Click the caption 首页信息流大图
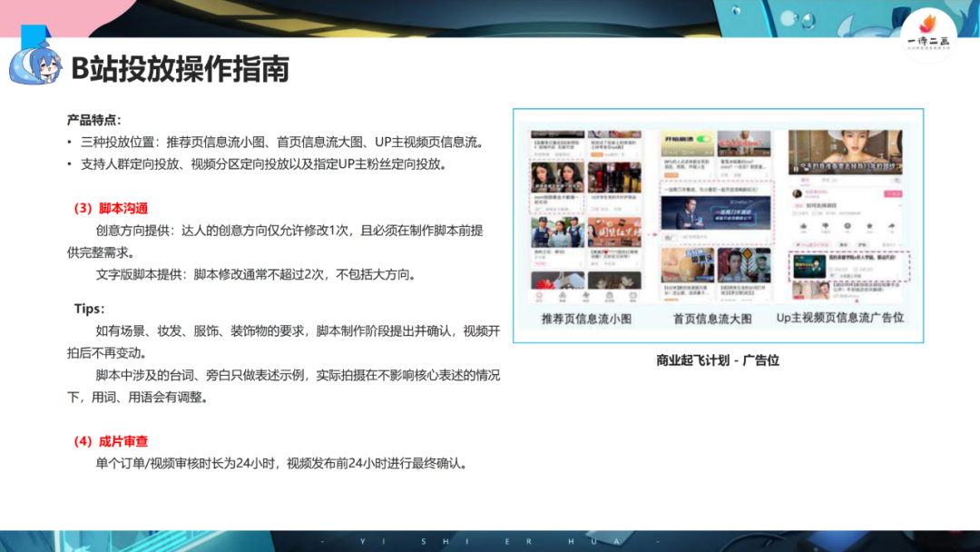The image size is (980, 552). [x=712, y=319]
